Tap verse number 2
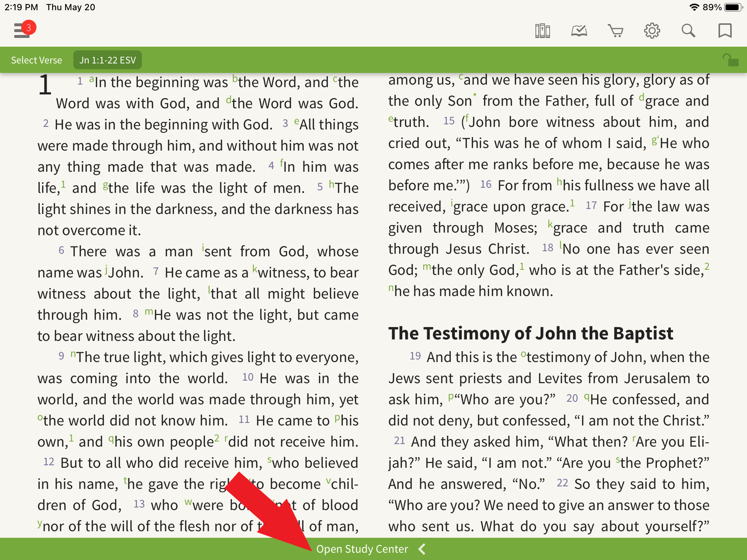This screenshot has width=747, height=560. coord(46,124)
